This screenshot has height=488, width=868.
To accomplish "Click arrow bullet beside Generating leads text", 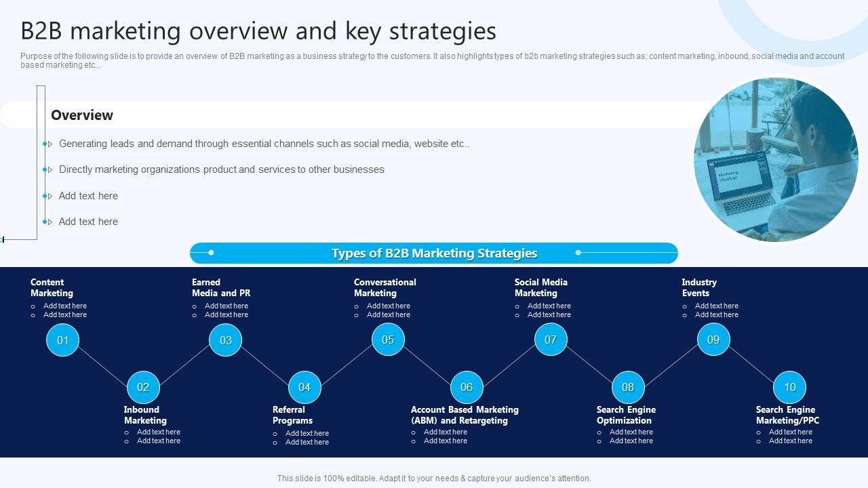I will pos(50,144).
